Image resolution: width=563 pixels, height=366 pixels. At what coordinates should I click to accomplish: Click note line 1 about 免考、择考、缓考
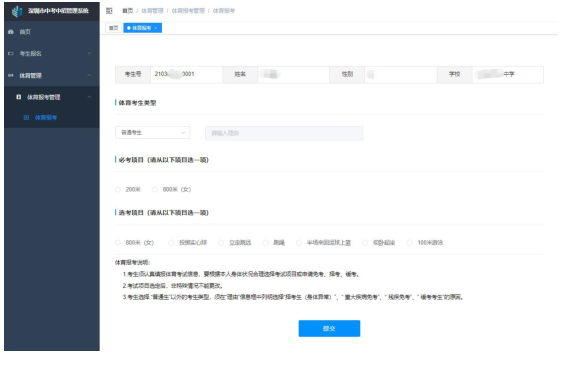click(x=241, y=274)
